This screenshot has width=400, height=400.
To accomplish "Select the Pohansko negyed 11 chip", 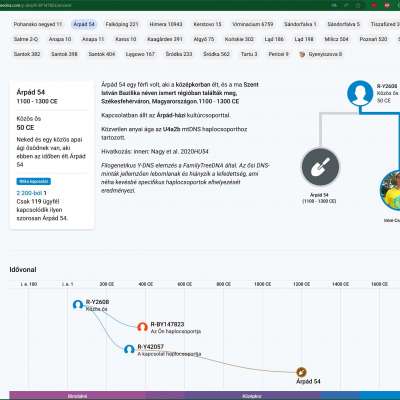I will (38, 24).
